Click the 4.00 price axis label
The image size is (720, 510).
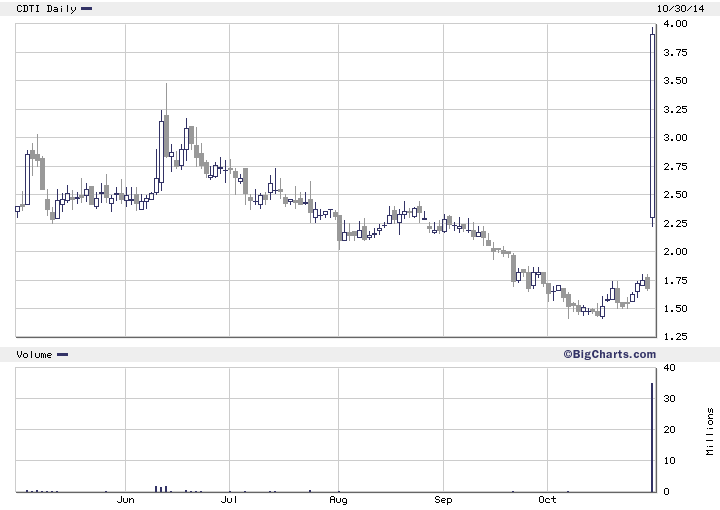coord(675,24)
